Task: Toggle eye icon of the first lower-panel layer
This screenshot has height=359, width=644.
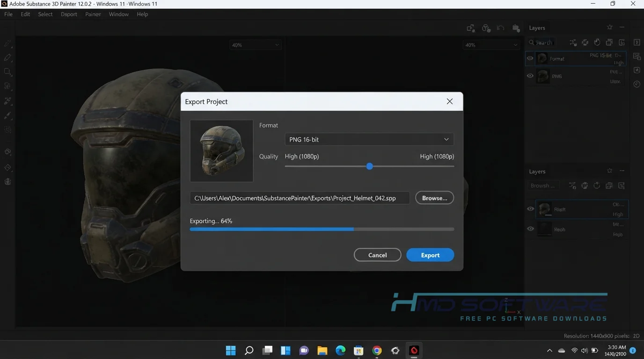Action: click(530, 209)
